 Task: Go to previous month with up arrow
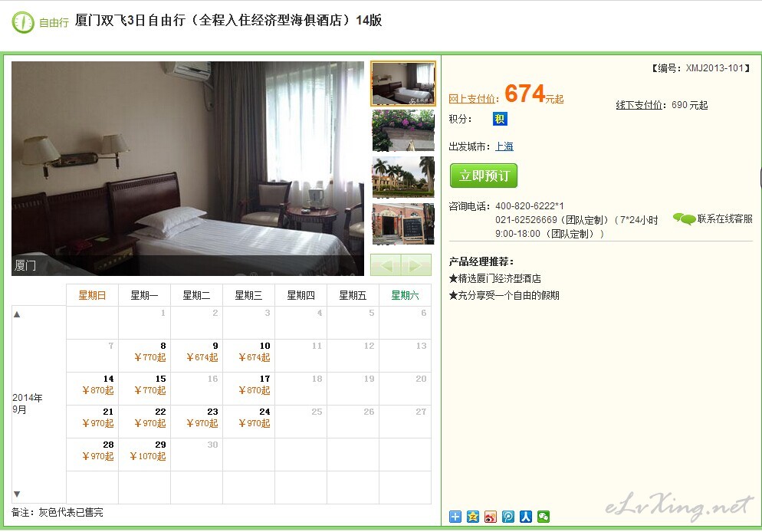tap(17, 314)
